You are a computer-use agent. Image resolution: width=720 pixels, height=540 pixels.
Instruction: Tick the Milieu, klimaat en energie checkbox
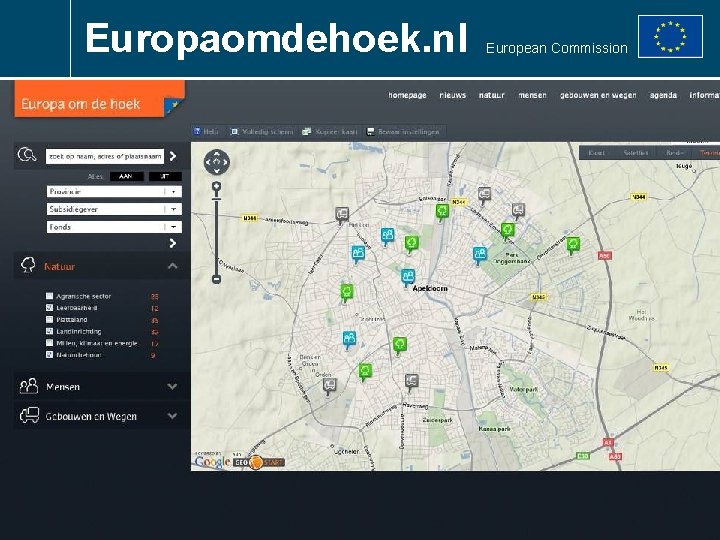pyautogui.click(x=50, y=343)
